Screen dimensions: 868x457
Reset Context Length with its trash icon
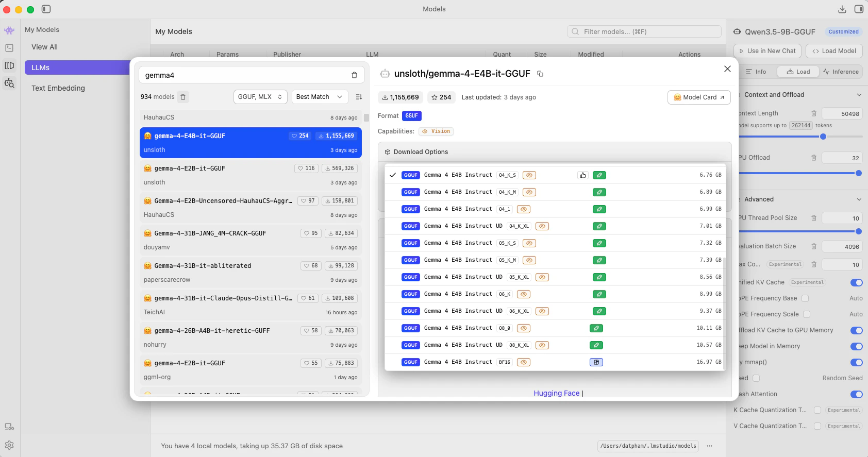(x=814, y=114)
